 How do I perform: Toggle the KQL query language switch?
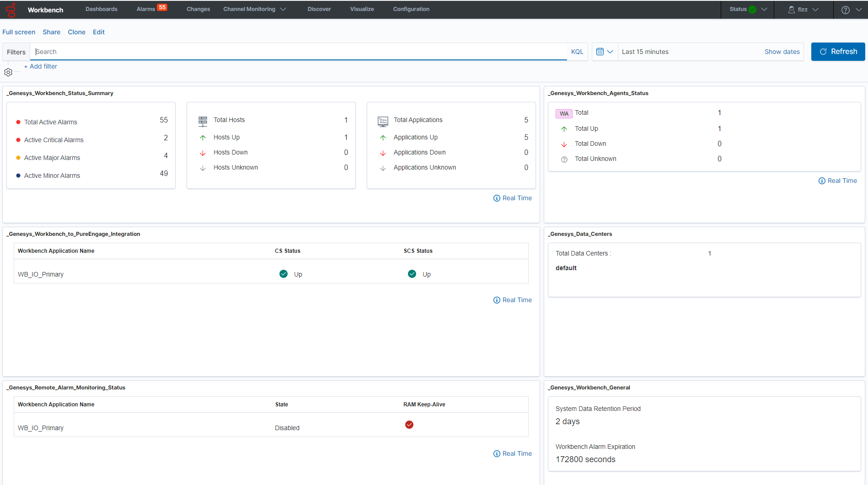pos(577,52)
